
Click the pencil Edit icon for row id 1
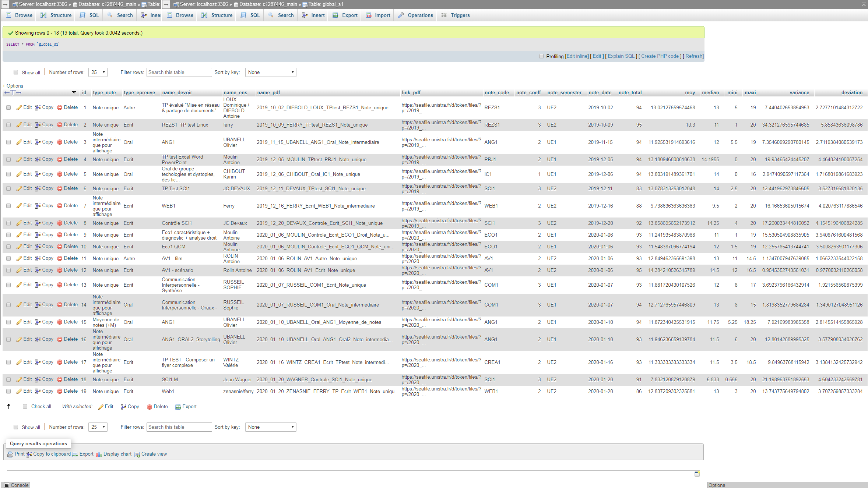click(19, 107)
